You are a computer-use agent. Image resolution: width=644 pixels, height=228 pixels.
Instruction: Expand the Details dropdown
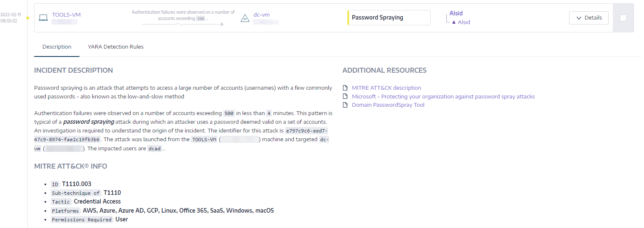coord(589,18)
